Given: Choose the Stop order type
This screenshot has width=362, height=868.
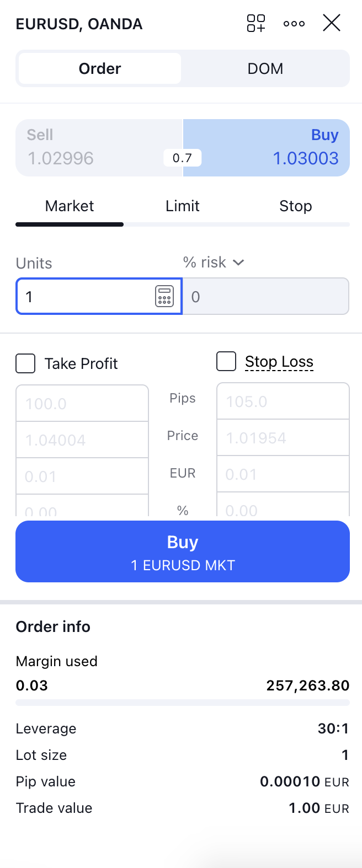Looking at the screenshot, I should [x=296, y=206].
